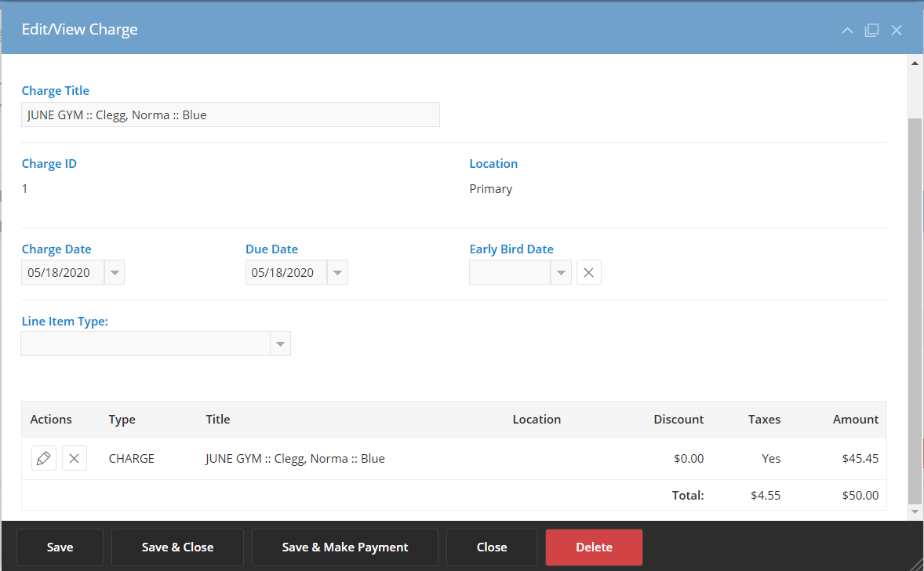Select the Title column header
The height and width of the screenshot is (571, 924).
click(217, 419)
